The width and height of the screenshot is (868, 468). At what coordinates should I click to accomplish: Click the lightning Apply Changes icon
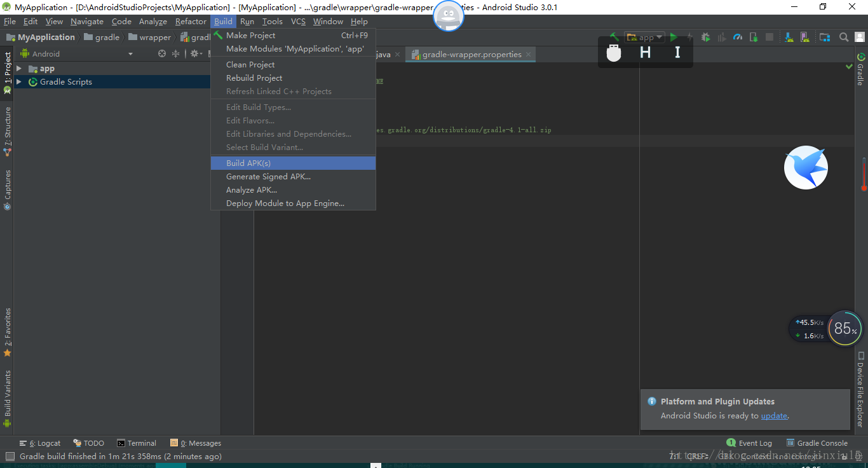tap(689, 38)
